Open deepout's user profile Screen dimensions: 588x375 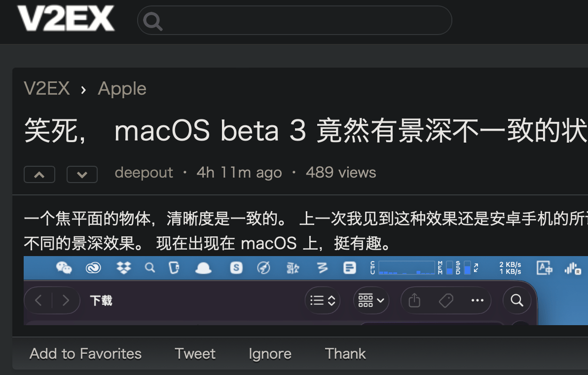click(144, 173)
